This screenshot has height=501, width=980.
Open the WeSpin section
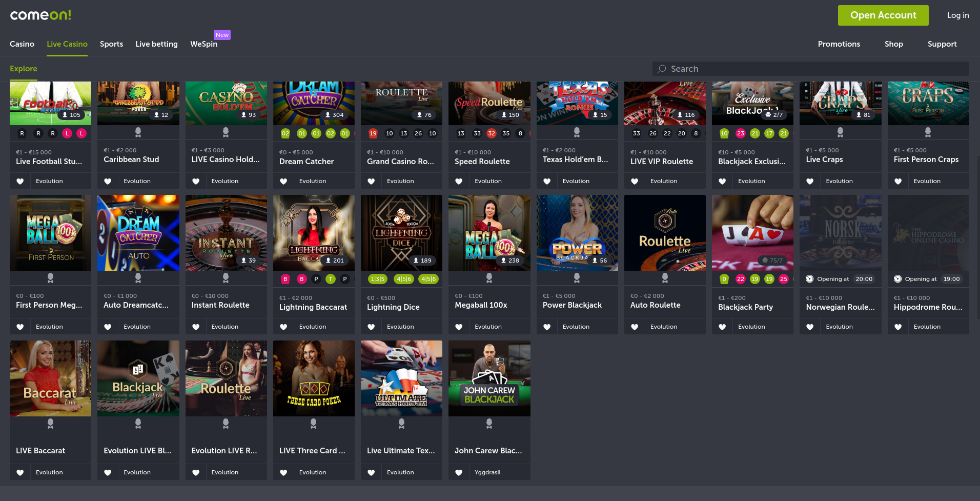coord(203,44)
